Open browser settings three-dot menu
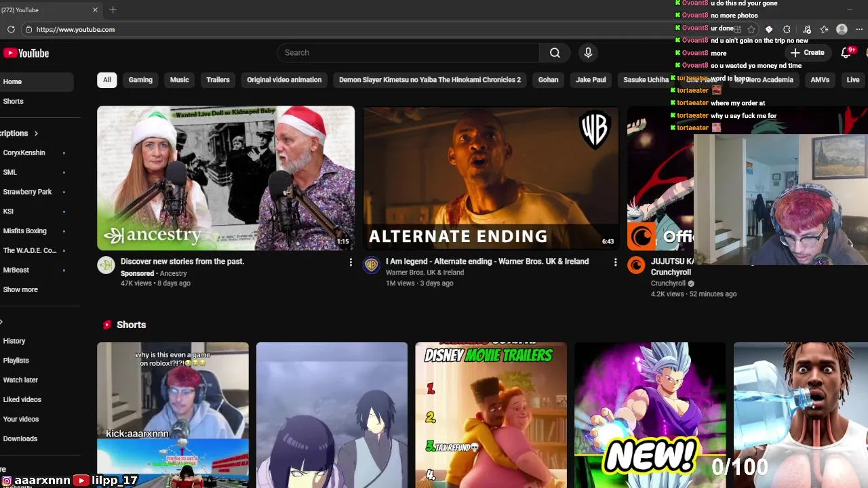 click(859, 29)
